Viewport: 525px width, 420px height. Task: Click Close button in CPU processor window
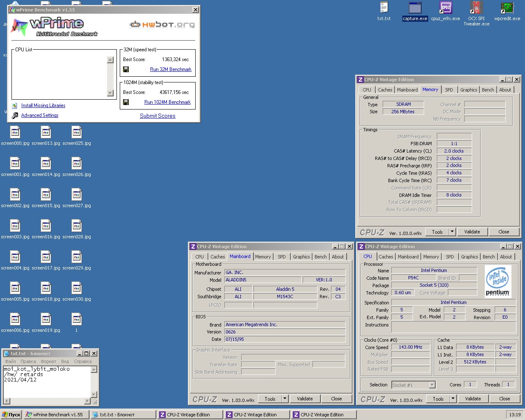(504, 399)
